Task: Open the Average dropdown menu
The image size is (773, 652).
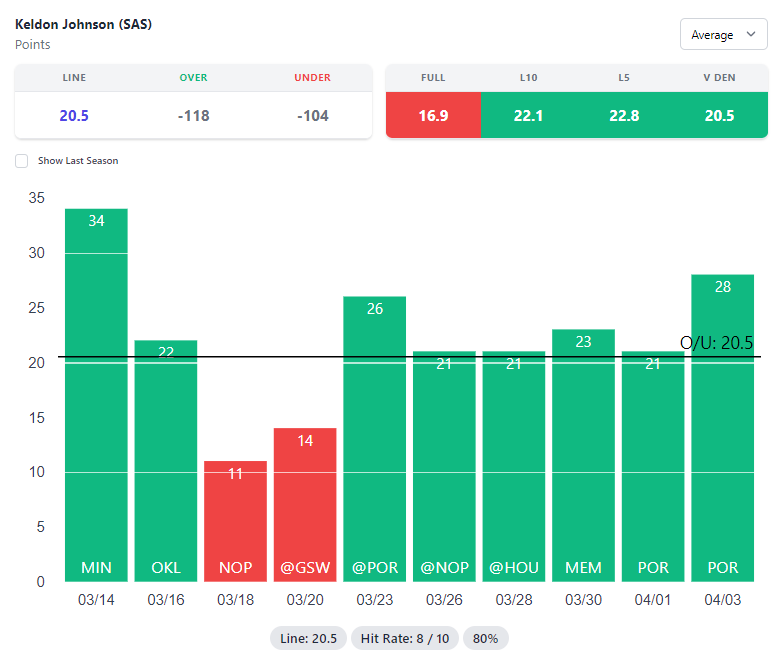Action: (723, 35)
